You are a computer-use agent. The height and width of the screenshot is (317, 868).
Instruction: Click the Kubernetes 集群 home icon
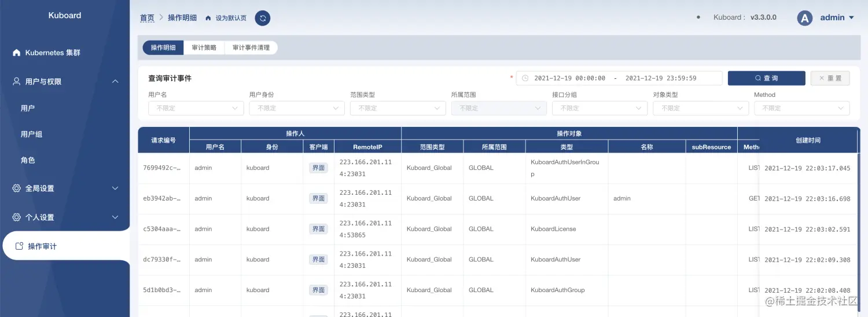tap(17, 53)
